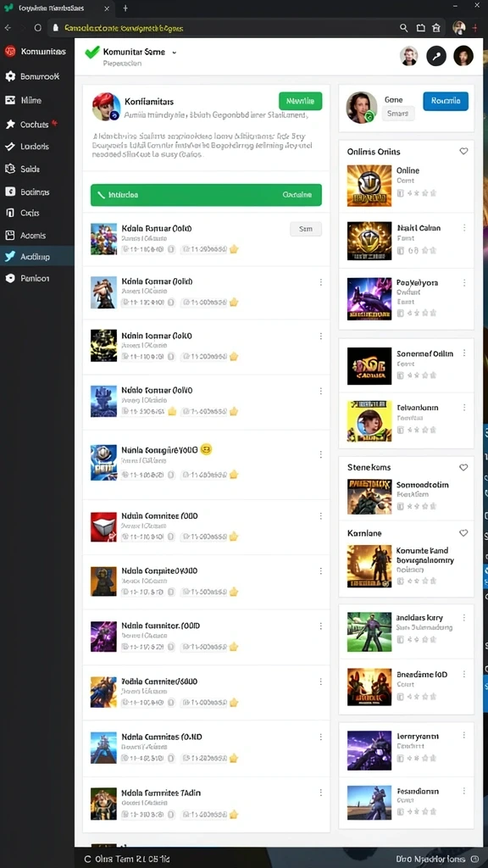Image resolution: width=488 pixels, height=868 pixels.
Task: Click the wrench icon in top header
Action: 436,56
